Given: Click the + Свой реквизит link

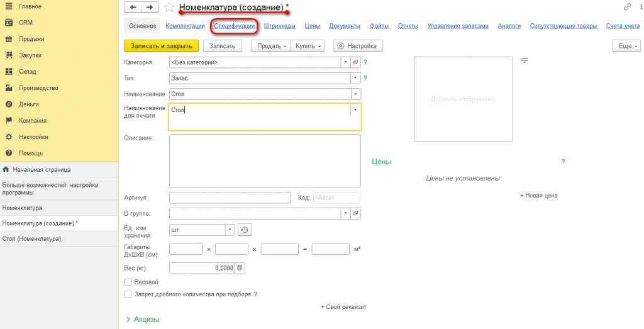Looking at the screenshot, I should pyautogui.click(x=343, y=307).
